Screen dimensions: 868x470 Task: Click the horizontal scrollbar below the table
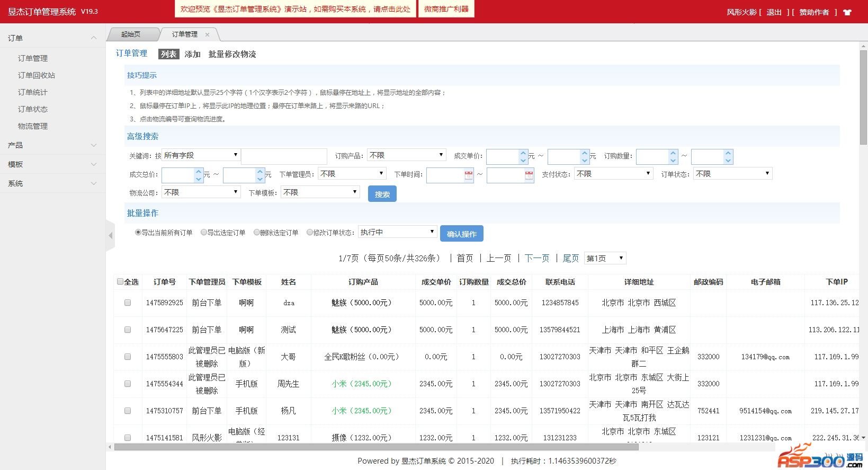pyautogui.click(x=376, y=447)
